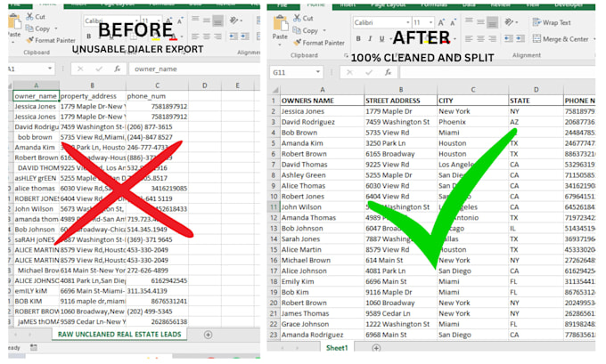Toggle Italic in the After window
The height and width of the screenshot is (364, 606).
(x=370, y=38)
